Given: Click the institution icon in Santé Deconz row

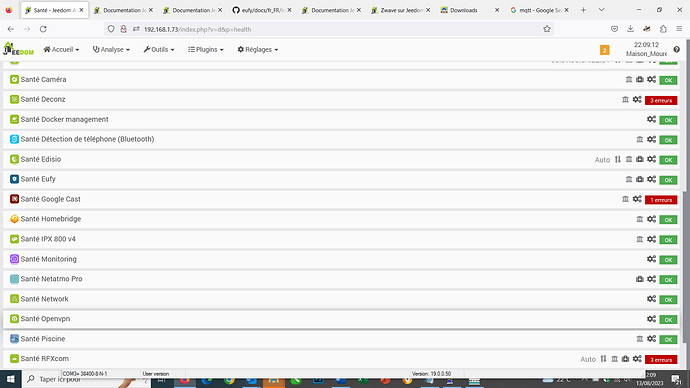Looking at the screenshot, I should 625,100.
